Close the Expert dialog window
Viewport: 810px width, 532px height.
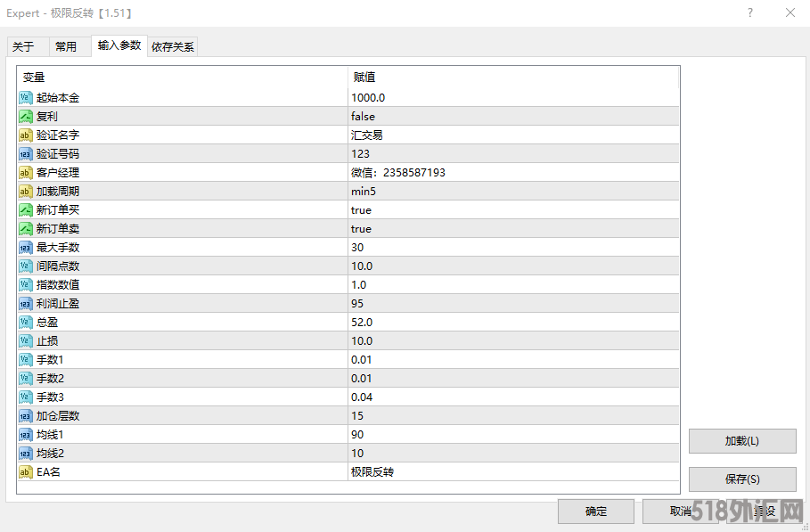point(790,12)
